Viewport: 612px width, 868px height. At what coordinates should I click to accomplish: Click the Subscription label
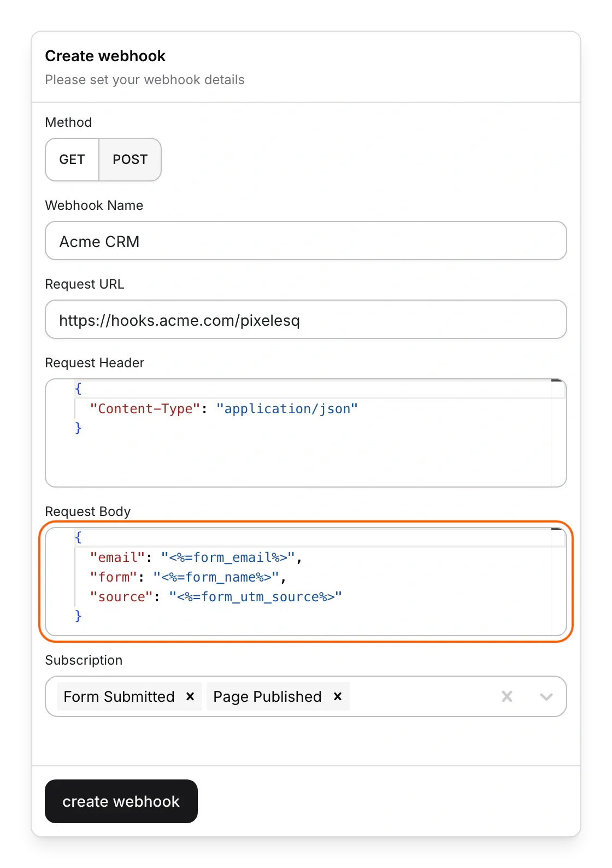click(84, 660)
